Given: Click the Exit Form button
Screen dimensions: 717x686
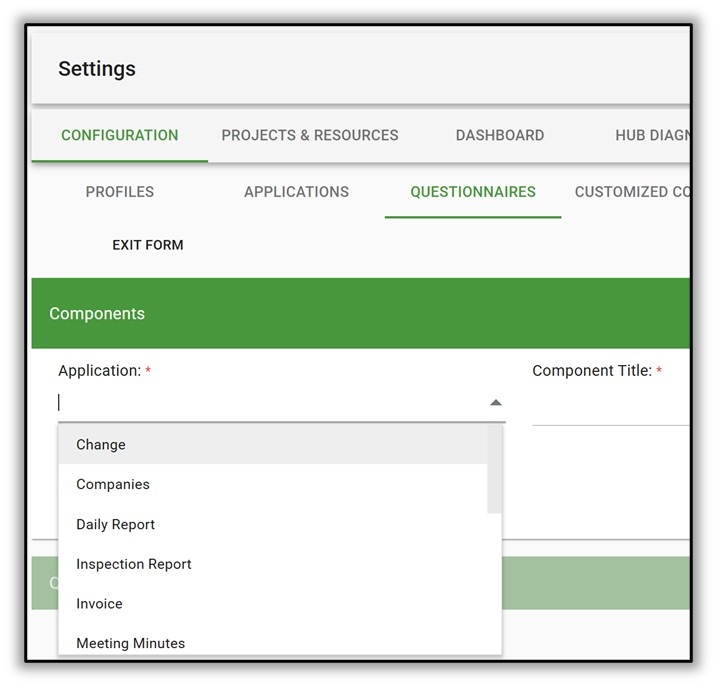Looking at the screenshot, I should pyautogui.click(x=148, y=246).
